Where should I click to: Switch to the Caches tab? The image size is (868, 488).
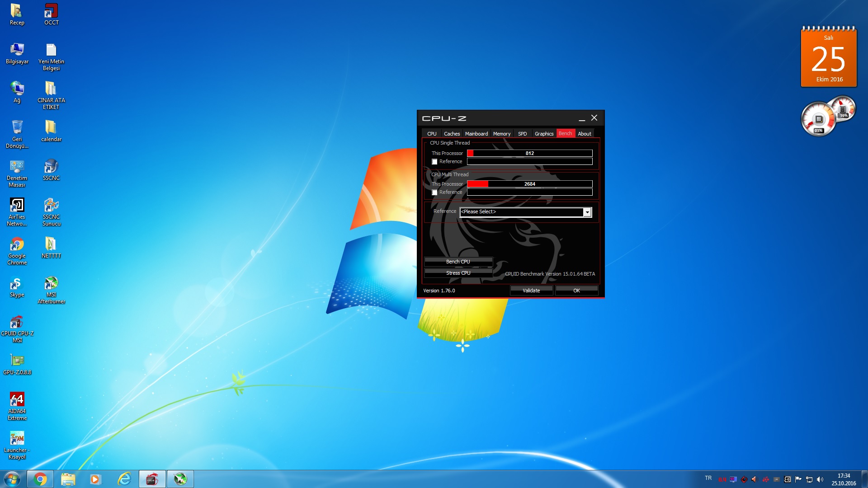[x=452, y=134]
